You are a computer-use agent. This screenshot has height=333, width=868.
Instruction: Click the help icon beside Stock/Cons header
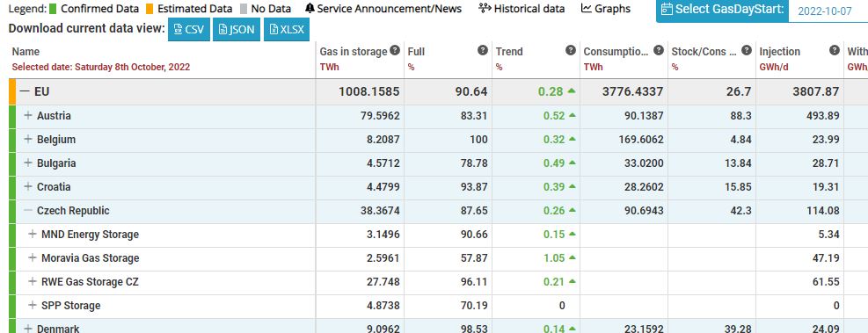(x=747, y=50)
